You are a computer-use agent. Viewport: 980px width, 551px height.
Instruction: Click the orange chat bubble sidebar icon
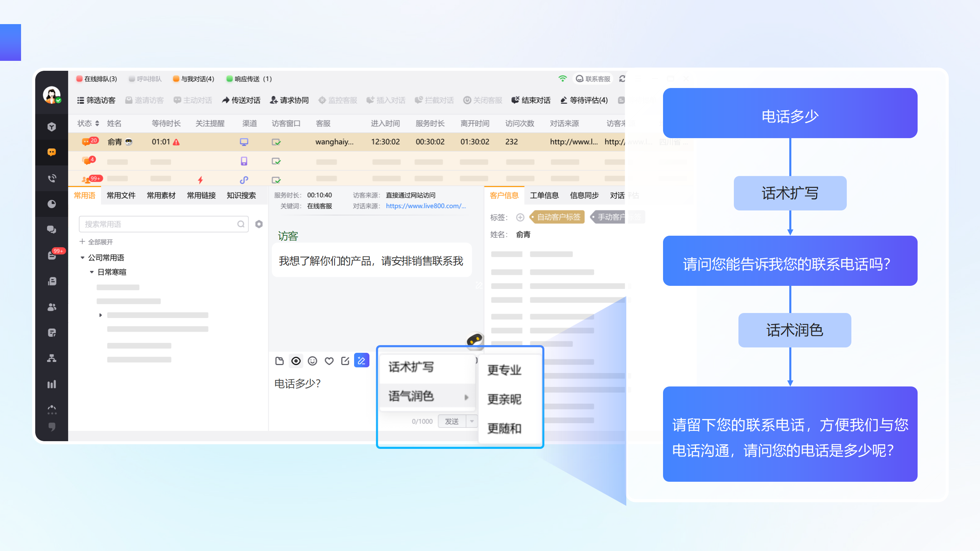click(52, 152)
